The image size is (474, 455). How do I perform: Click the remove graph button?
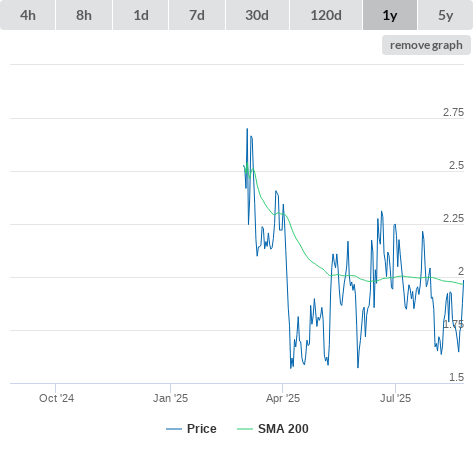coord(426,45)
